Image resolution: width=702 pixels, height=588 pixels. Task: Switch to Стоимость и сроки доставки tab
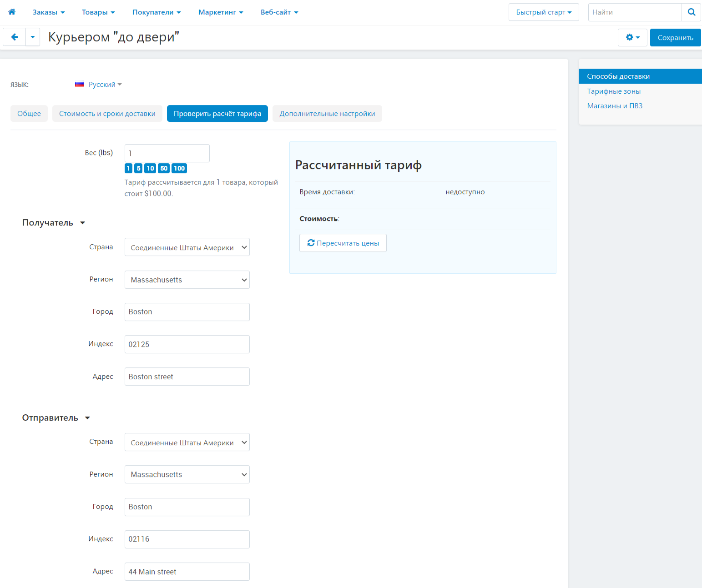point(107,114)
